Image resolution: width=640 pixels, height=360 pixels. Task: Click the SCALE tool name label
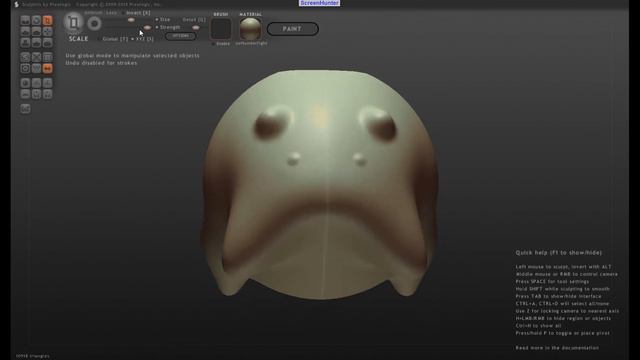pos(78,39)
